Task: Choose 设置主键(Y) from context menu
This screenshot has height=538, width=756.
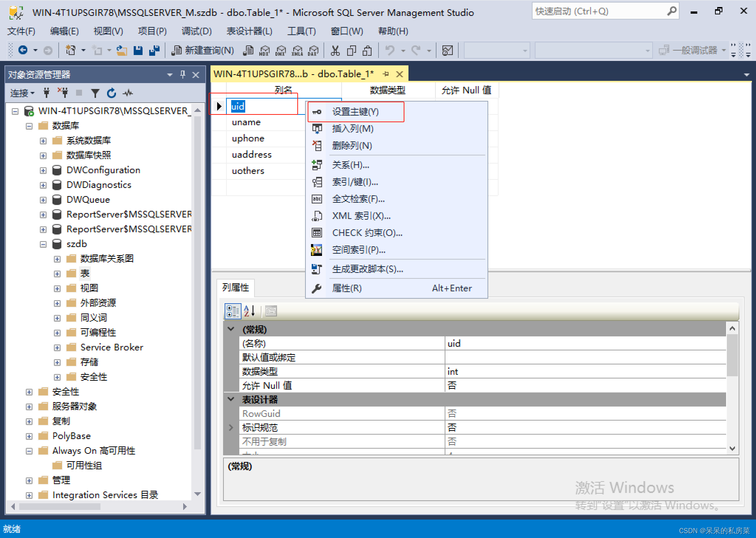Action: tap(397, 112)
